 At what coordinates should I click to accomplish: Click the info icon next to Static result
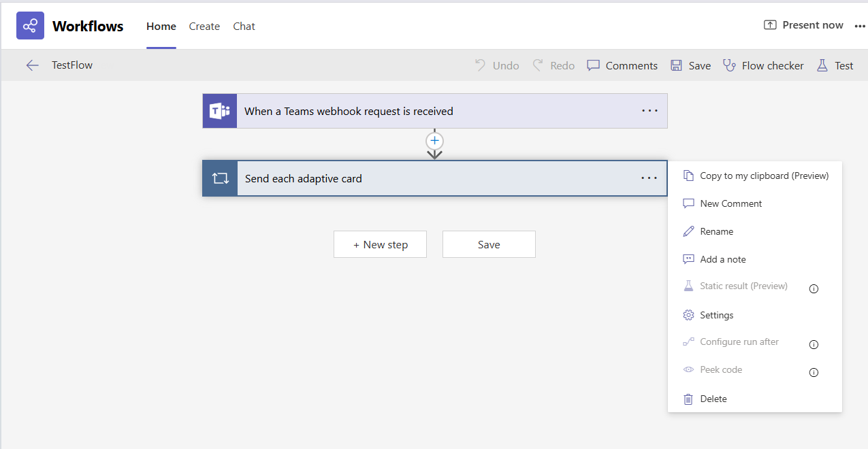click(813, 288)
